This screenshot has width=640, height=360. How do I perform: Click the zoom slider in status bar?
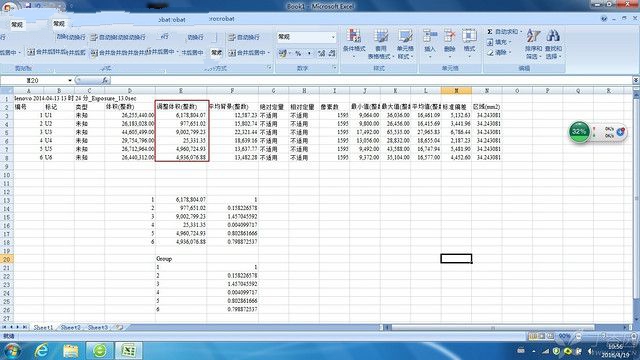click(604, 336)
